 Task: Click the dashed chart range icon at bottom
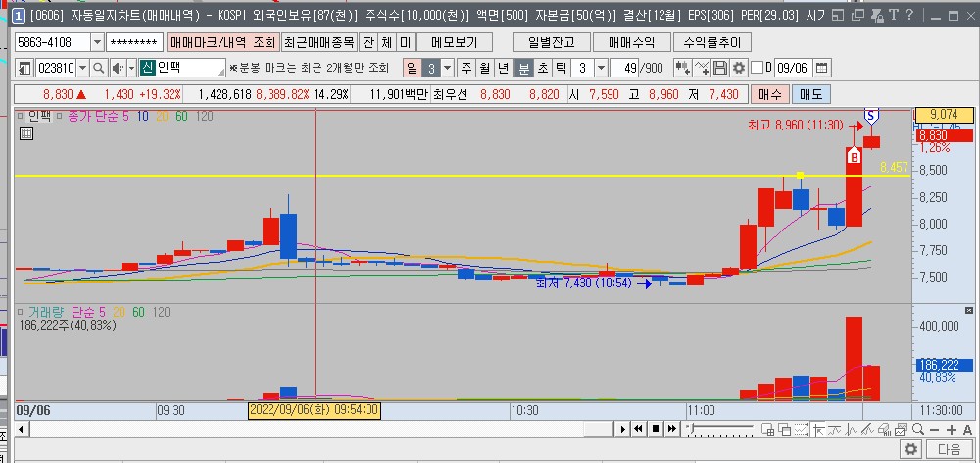point(801,429)
